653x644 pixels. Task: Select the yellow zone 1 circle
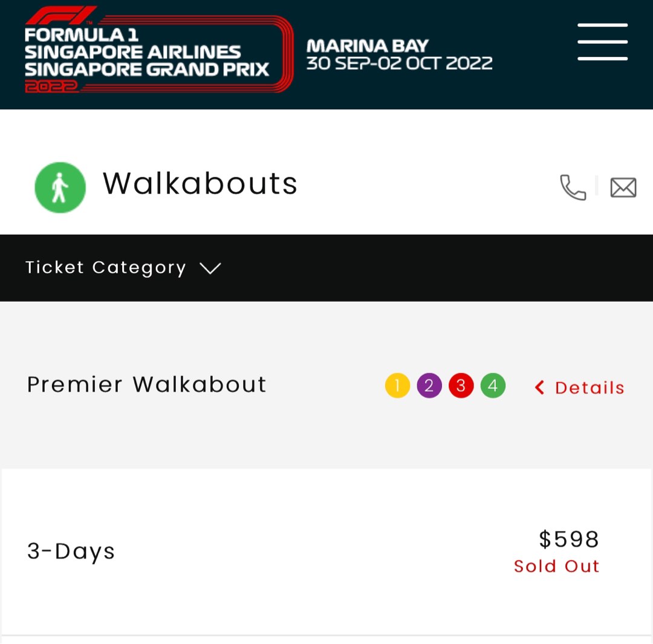pos(397,385)
